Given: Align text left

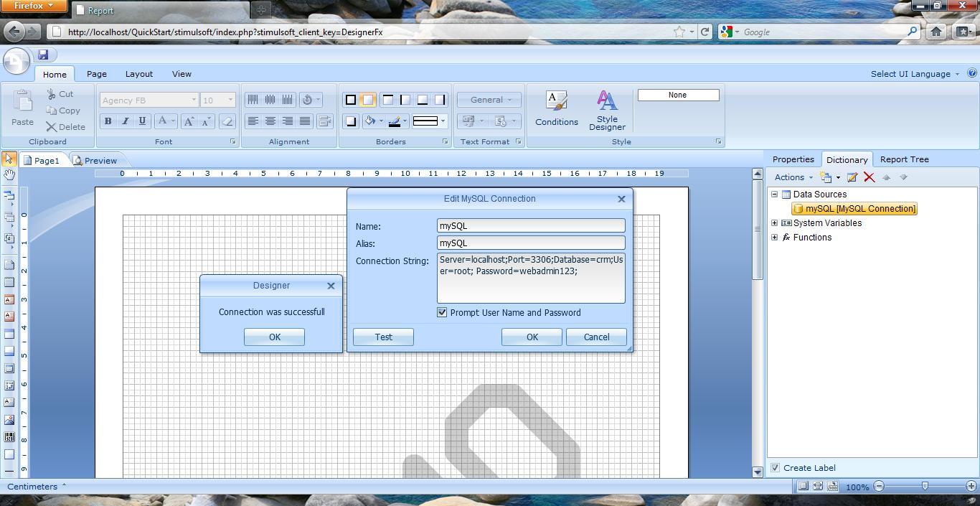Looking at the screenshot, I should click(x=253, y=121).
